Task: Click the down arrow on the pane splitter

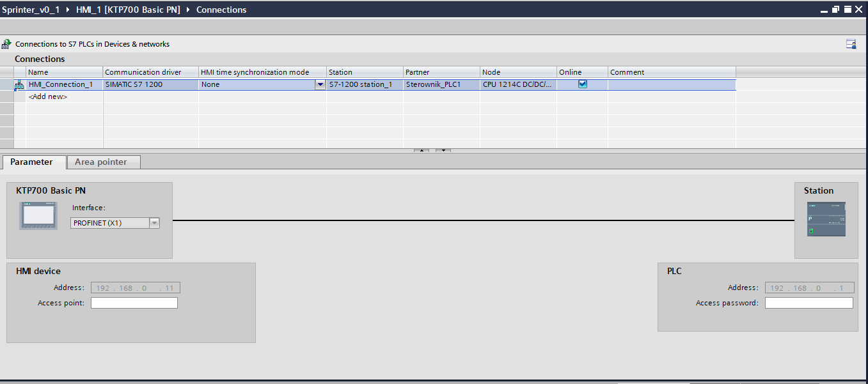Action: point(443,151)
